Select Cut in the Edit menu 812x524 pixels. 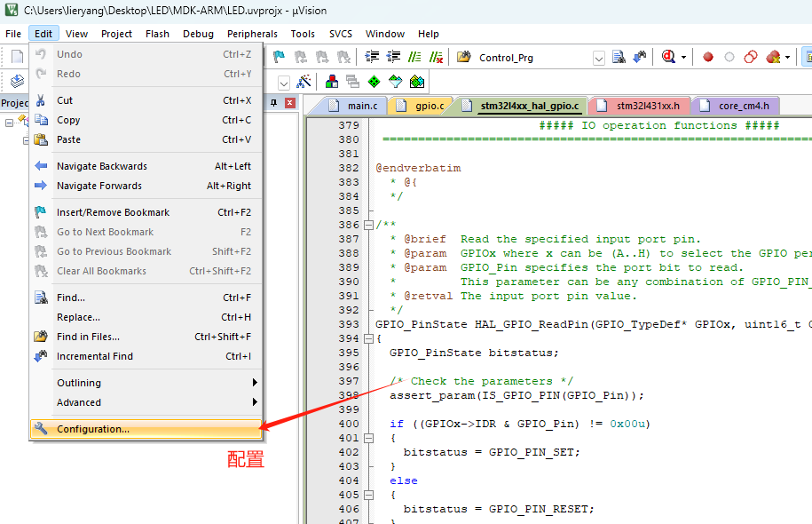146,100
